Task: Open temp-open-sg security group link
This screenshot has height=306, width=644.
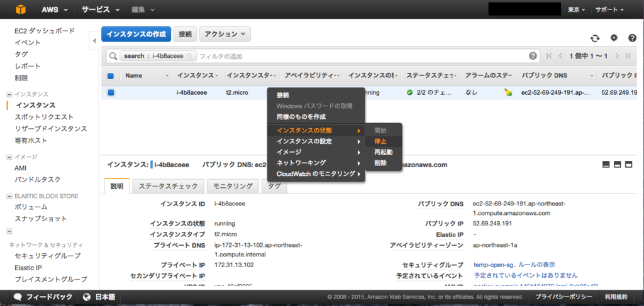Action: click(493, 265)
